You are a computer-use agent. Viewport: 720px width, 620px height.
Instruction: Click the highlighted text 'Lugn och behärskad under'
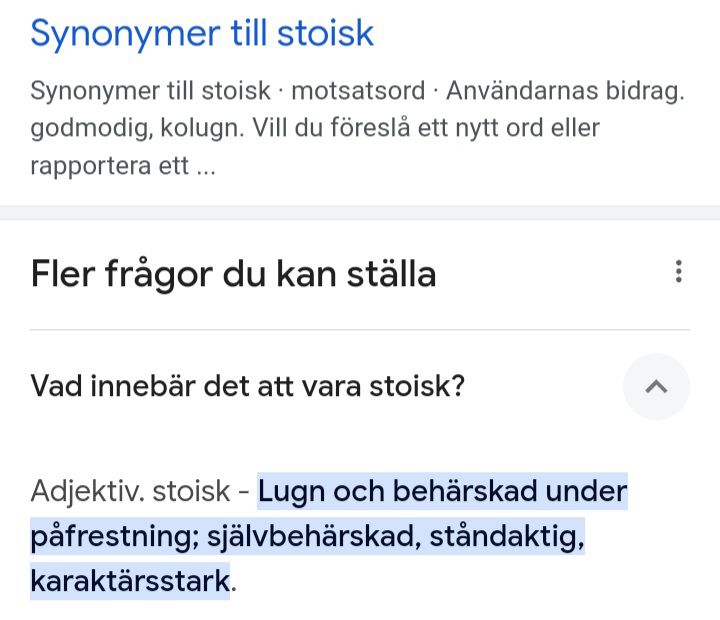pos(442,492)
